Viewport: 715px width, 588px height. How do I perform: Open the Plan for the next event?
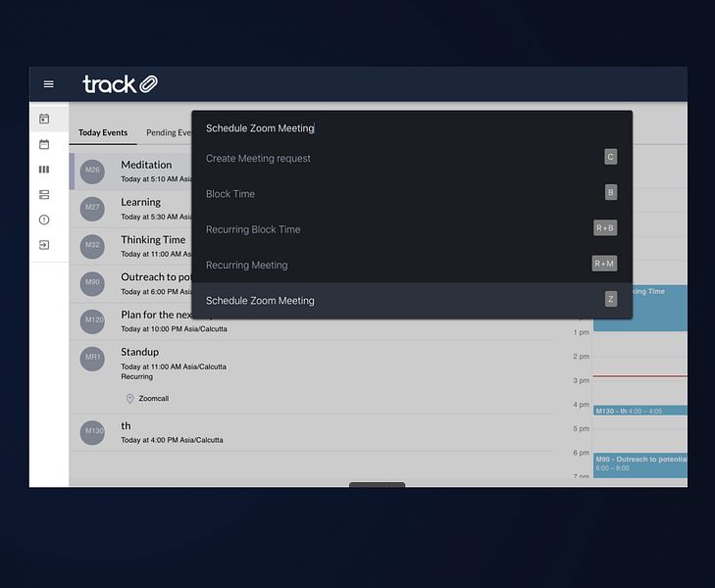click(x=156, y=315)
